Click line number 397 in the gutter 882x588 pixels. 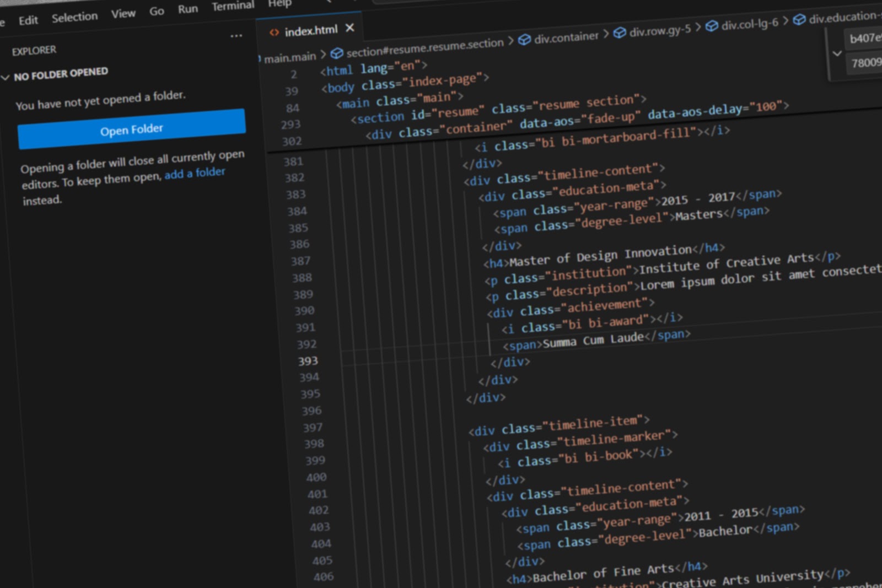(312, 428)
